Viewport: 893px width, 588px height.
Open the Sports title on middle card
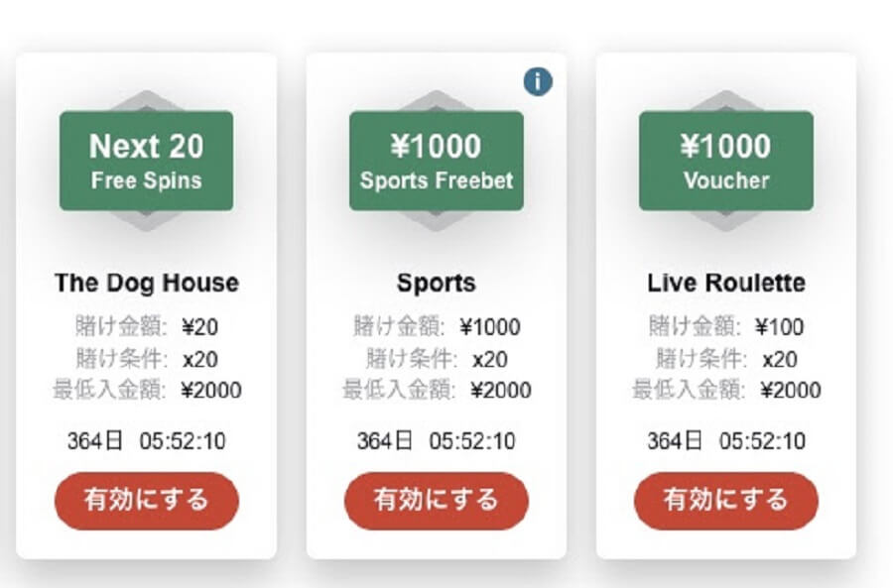(437, 283)
